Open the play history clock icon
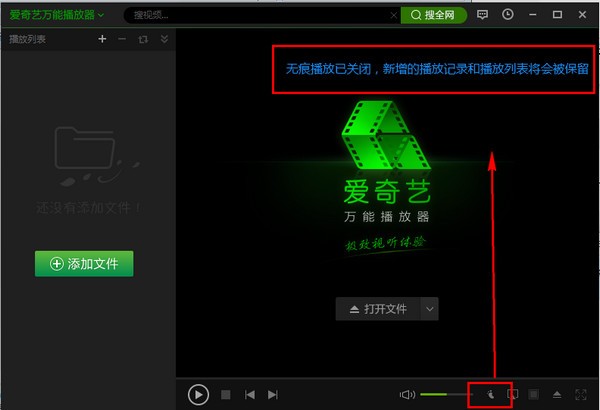This screenshot has width=600, height=410. [507, 15]
